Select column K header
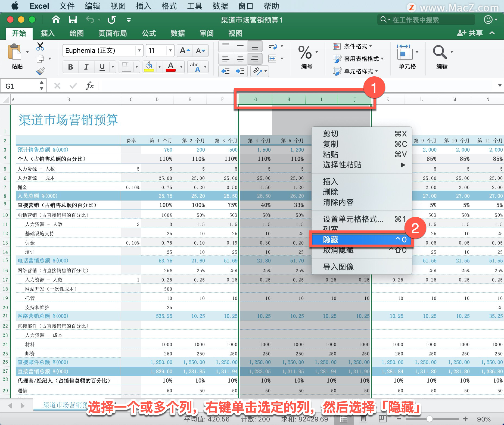This screenshot has width=504, height=425. (x=388, y=99)
